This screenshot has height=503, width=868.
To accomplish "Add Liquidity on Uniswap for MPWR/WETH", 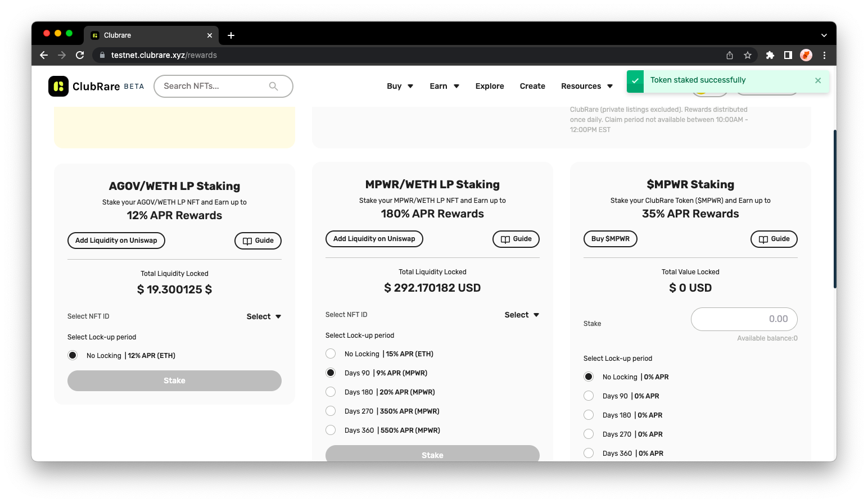I will [x=374, y=239].
